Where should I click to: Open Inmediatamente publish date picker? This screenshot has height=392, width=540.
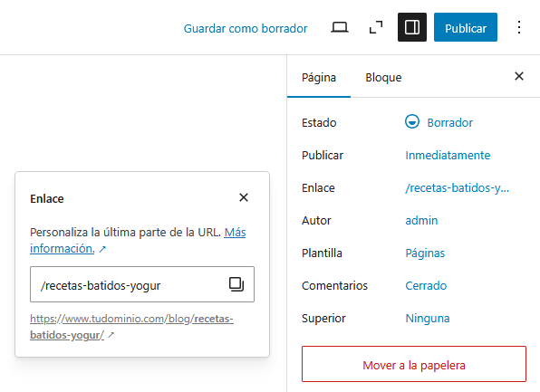coord(448,155)
